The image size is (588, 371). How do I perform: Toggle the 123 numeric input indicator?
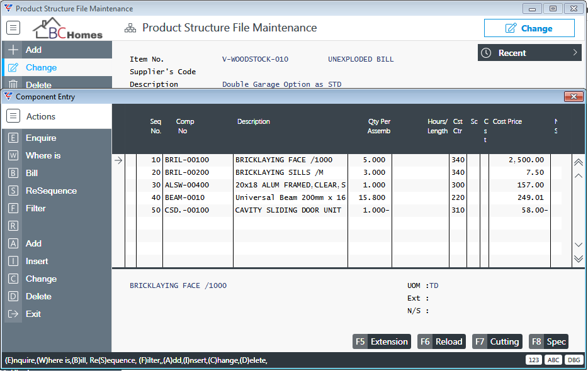pyautogui.click(x=534, y=360)
